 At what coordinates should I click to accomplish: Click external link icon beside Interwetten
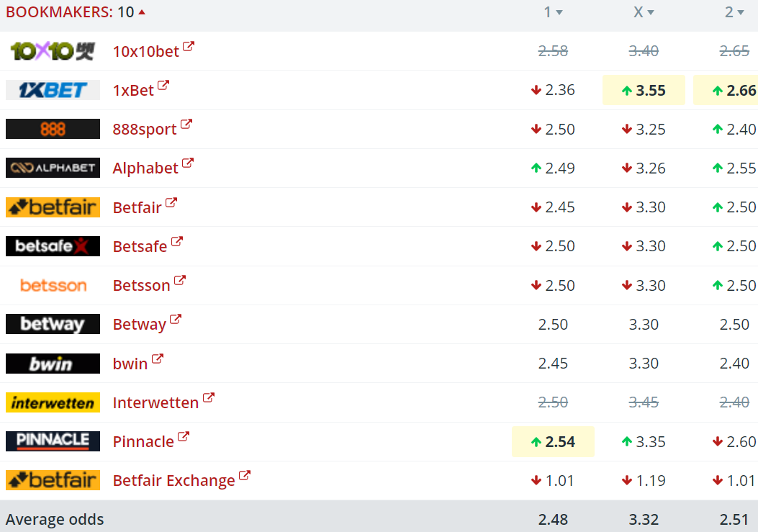pos(209,397)
